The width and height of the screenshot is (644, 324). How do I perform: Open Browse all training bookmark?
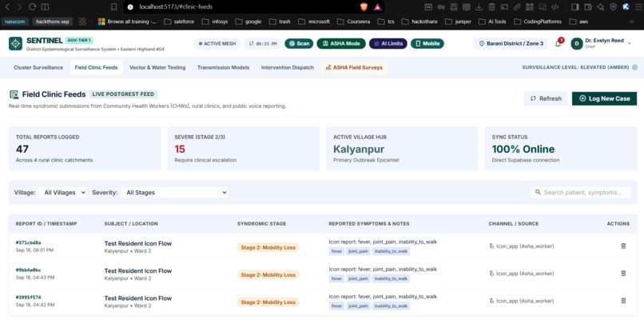pyautogui.click(x=127, y=22)
